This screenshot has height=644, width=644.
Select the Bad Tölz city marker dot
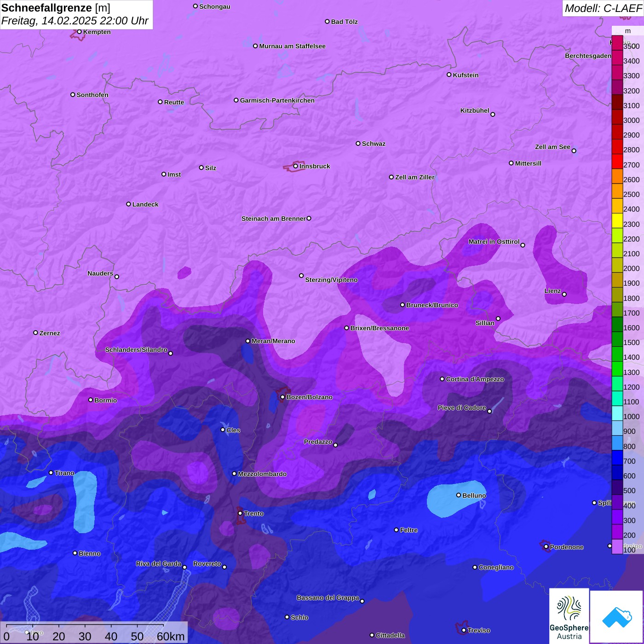pos(327,22)
